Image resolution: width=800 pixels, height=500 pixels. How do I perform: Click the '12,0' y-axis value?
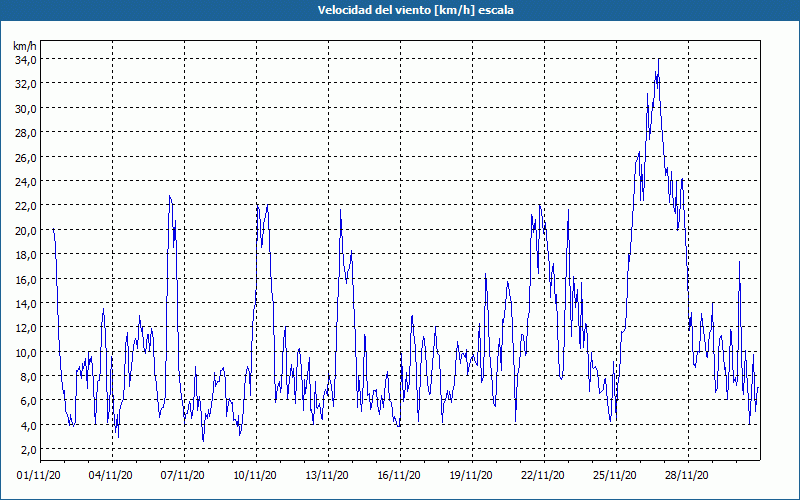coord(26,328)
